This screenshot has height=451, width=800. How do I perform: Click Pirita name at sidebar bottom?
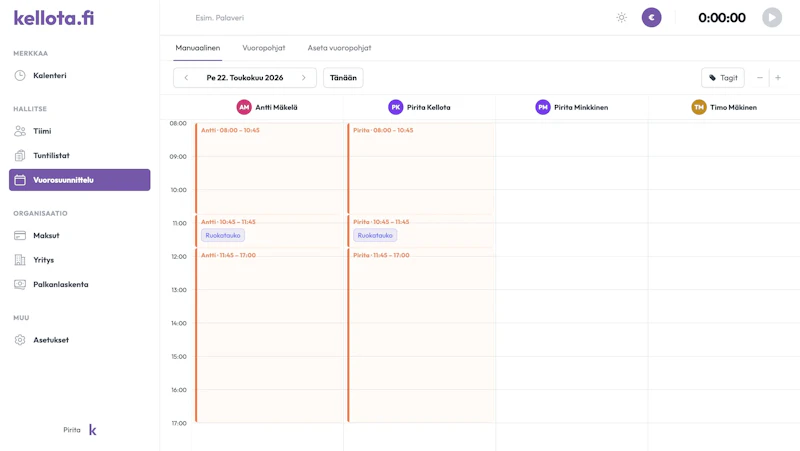[x=72, y=430]
